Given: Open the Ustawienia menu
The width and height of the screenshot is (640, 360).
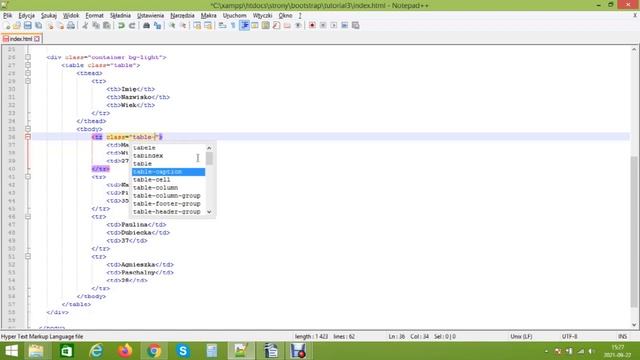Looking at the screenshot, I should click(151, 16).
